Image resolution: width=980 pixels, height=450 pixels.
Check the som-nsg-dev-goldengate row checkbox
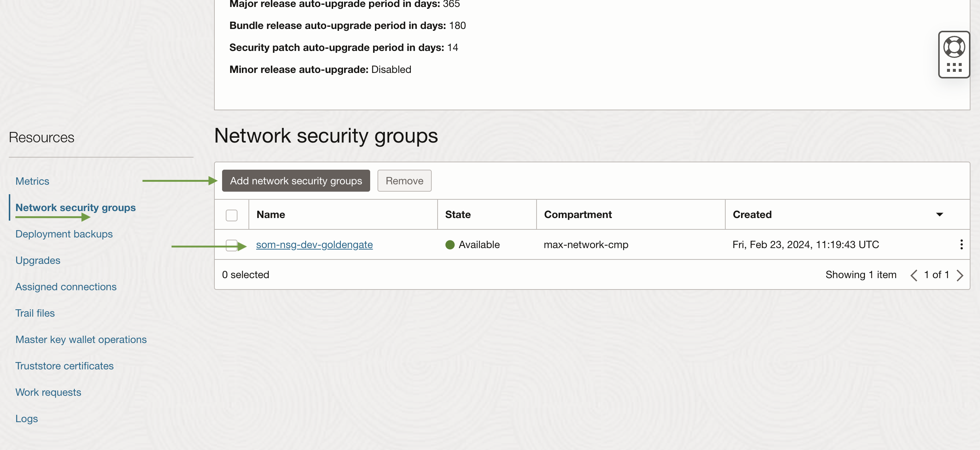click(x=231, y=245)
